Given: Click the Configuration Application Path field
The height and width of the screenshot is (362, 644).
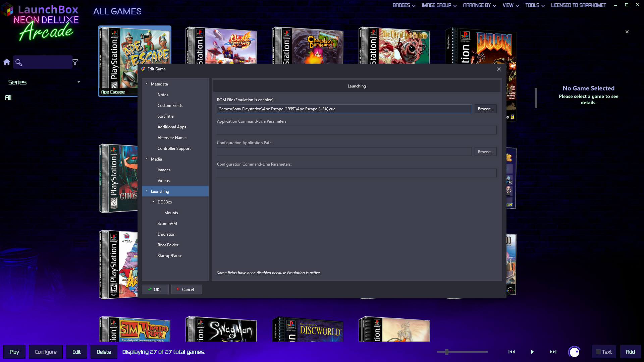Looking at the screenshot, I should 344,152.
